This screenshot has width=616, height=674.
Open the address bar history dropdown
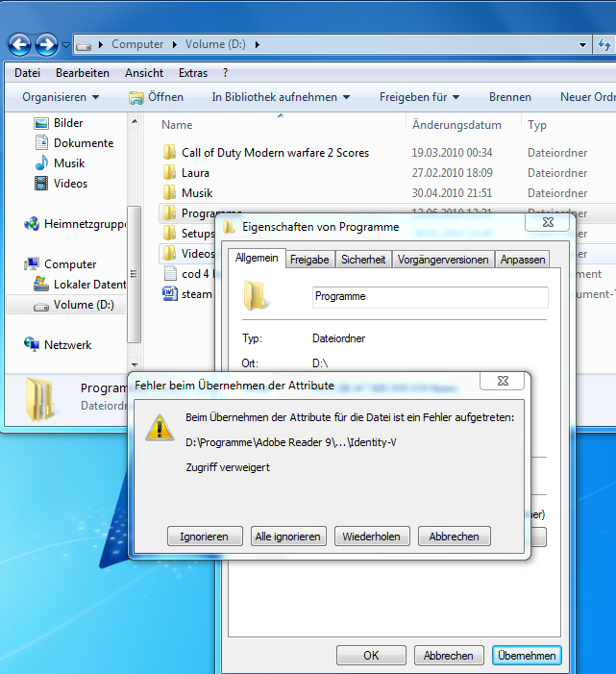pyautogui.click(x=582, y=44)
